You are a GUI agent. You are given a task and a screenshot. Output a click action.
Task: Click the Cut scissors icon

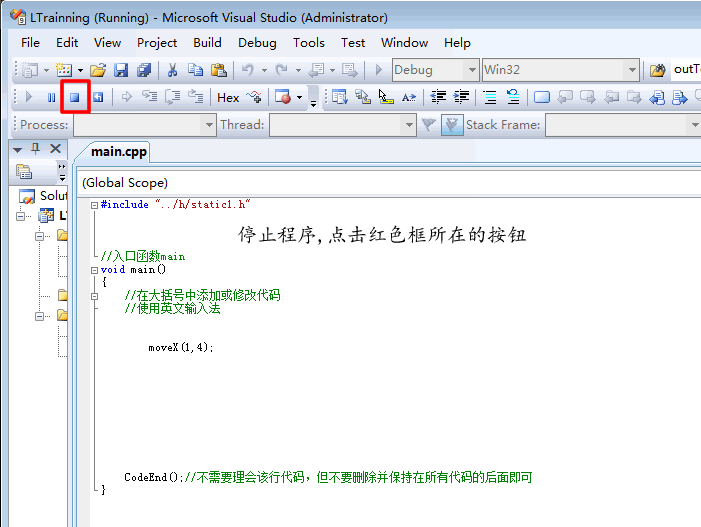172,70
